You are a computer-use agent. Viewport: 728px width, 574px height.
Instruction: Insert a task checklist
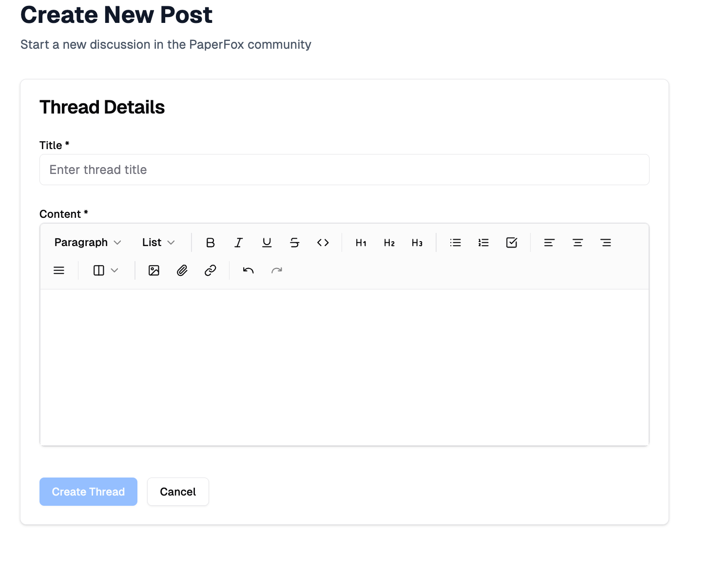512,243
